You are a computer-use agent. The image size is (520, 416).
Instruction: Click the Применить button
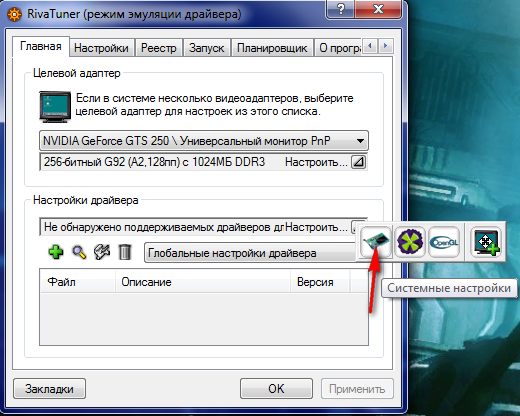pos(357,389)
